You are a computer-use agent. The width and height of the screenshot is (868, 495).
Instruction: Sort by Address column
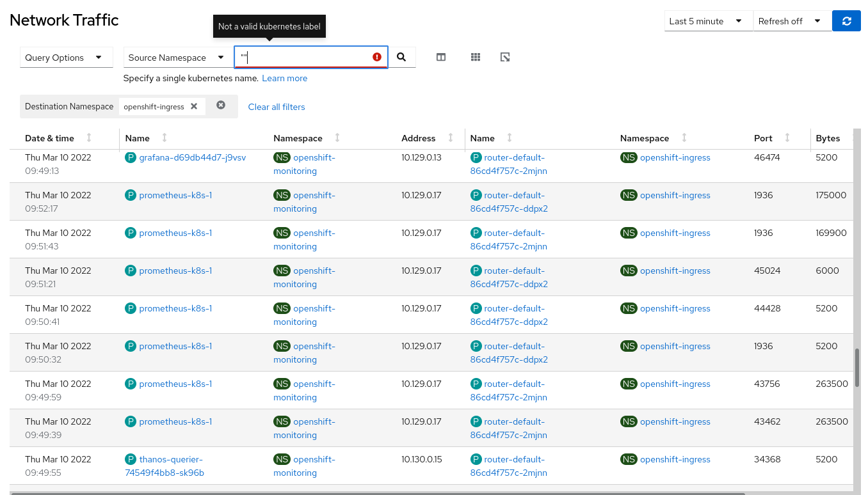[x=451, y=138]
